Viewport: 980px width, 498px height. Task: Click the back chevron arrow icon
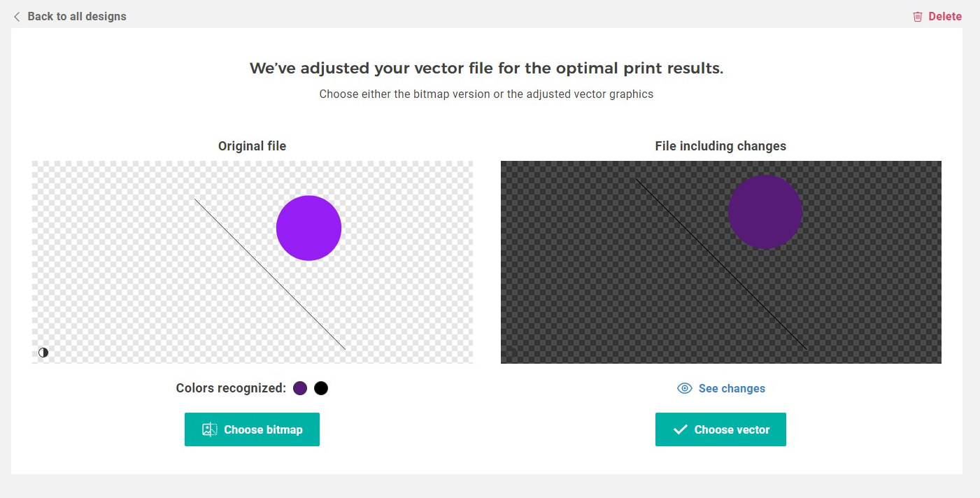(17, 16)
